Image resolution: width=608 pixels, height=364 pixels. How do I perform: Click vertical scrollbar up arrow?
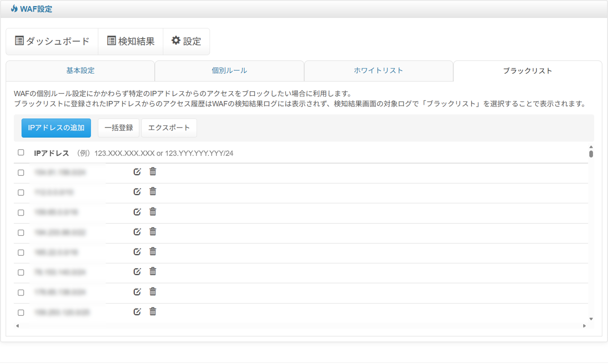(x=591, y=147)
